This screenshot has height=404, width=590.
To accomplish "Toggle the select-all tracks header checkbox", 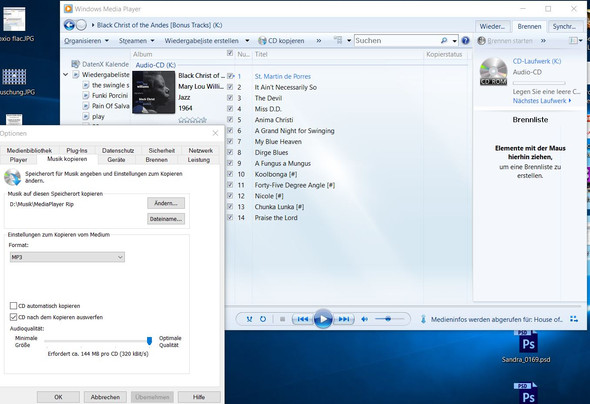I will [230, 53].
